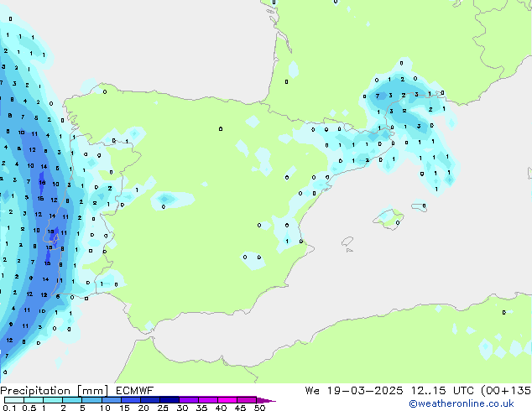
Task: Click the '[mm]' unit label
Action: coord(92,391)
